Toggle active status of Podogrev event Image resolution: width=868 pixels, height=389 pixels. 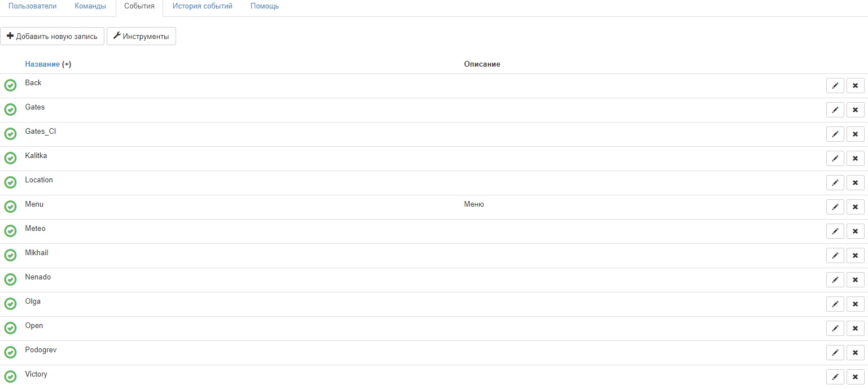pyautogui.click(x=10, y=352)
